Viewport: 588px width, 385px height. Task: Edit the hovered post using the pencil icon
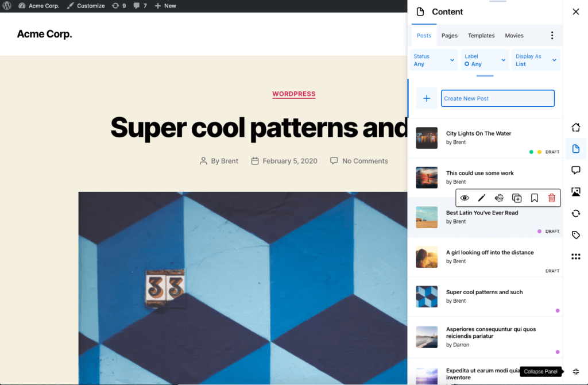coord(482,198)
